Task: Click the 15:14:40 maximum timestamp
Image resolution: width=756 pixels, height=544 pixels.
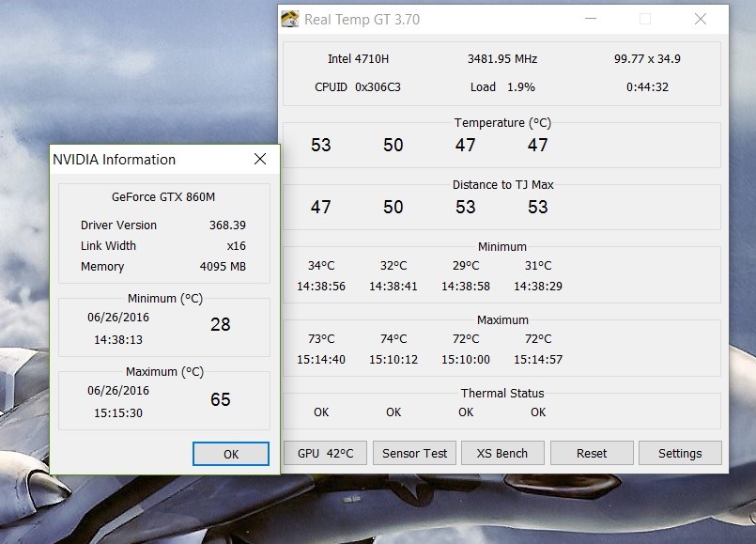Action: point(321,360)
